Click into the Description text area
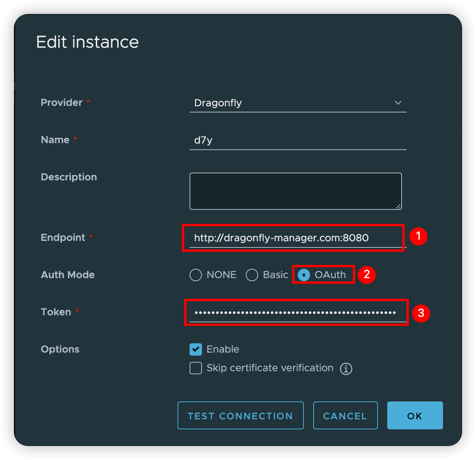Screen dimensions: 476x460 click(295, 191)
